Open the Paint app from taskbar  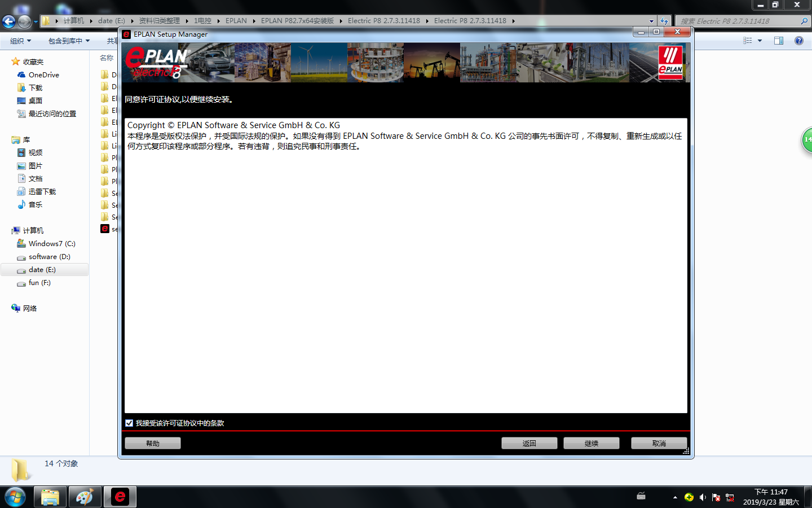[x=85, y=497]
